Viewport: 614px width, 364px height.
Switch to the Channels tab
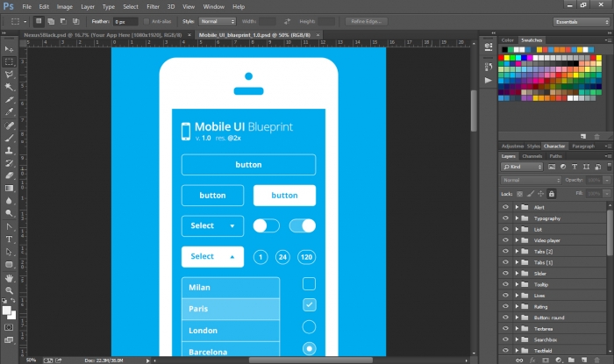pyautogui.click(x=532, y=156)
